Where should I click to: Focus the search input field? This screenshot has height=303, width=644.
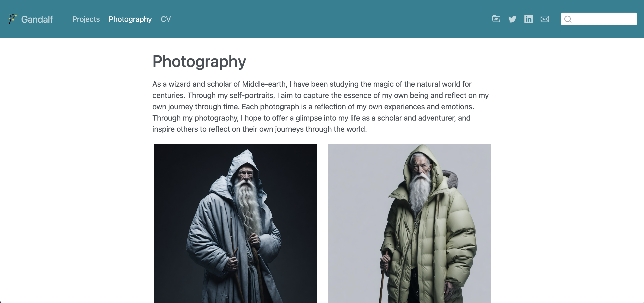pyautogui.click(x=599, y=19)
